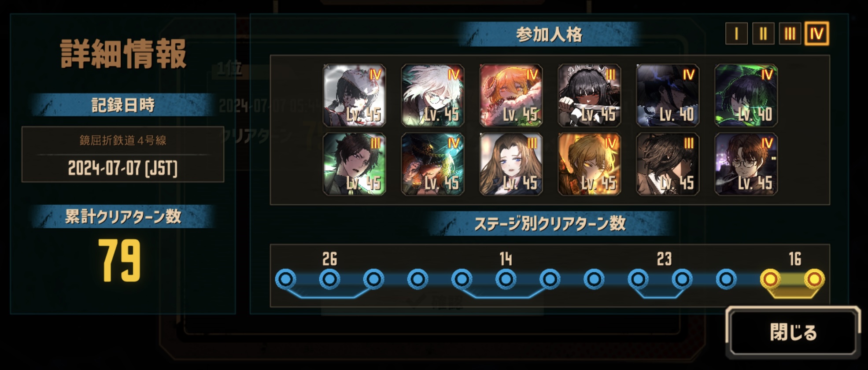Image resolution: width=868 pixels, height=370 pixels.
Task: Click the record date 2024-07-07 (JST) box
Action: click(x=123, y=154)
